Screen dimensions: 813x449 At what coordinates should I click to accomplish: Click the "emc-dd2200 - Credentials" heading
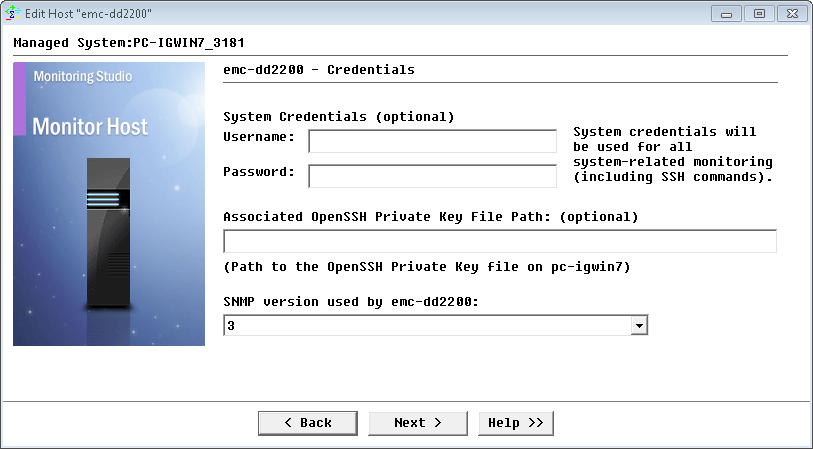tap(319, 69)
